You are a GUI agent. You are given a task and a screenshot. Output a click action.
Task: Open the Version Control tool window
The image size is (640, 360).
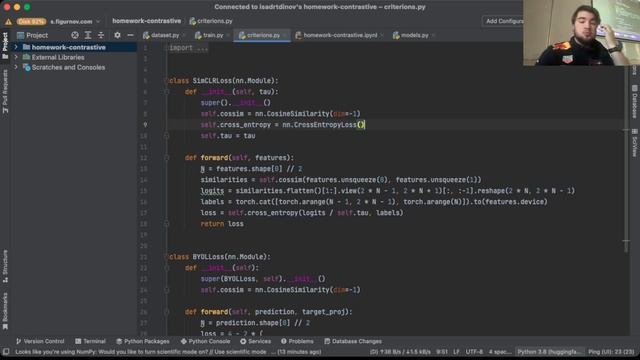pyautogui.click(x=40, y=341)
